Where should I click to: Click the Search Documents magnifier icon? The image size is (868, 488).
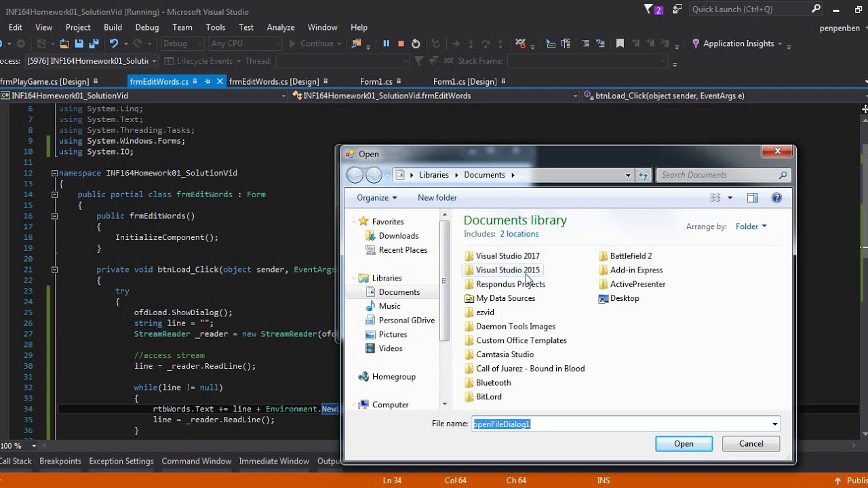(x=783, y=175)
